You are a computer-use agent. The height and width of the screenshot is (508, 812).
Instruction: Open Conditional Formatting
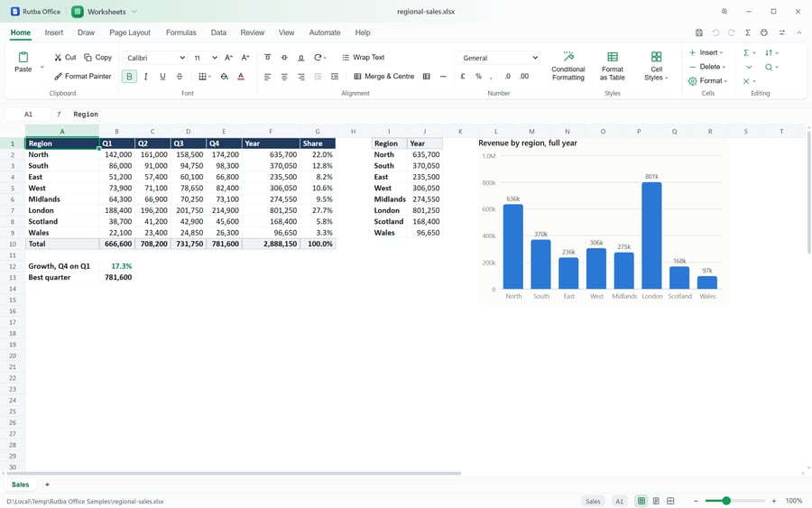[568, 66]
